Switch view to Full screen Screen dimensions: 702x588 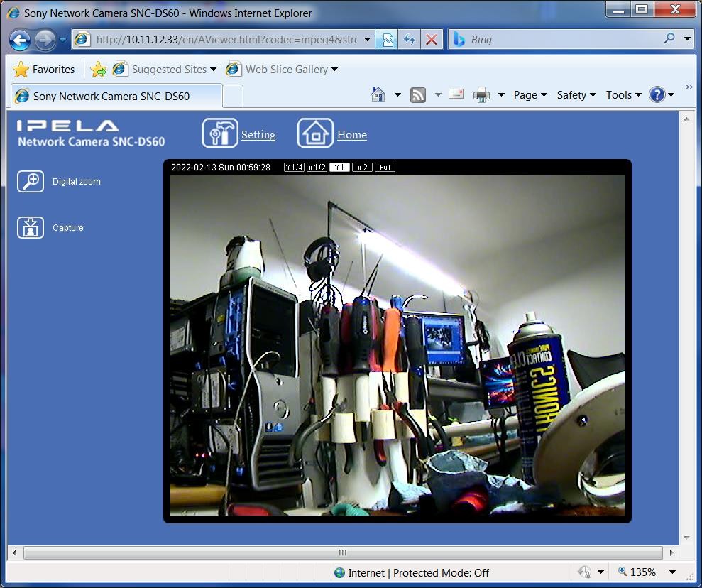point(385,168)
